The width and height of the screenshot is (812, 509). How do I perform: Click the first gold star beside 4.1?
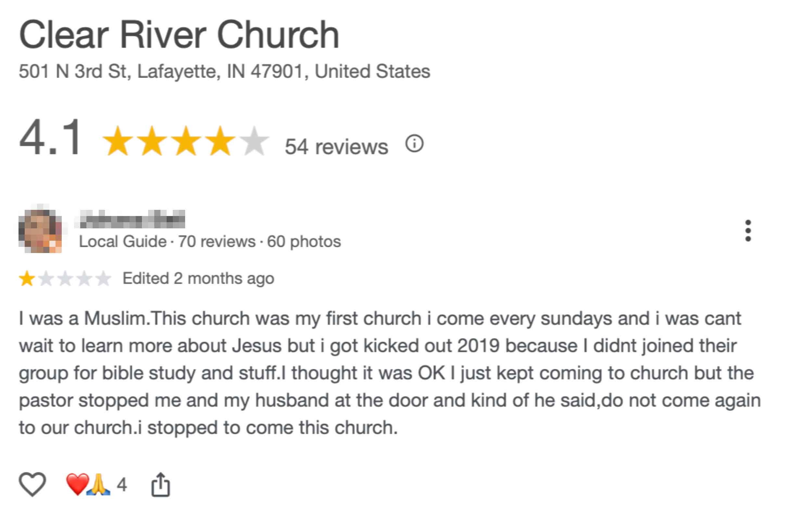click(x=118, y=141)
